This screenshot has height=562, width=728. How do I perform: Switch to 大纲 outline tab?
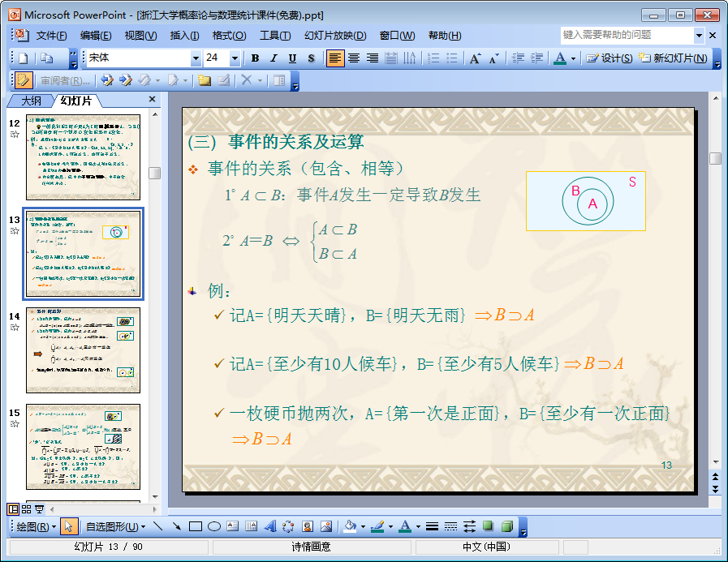pyautogui.click(x=31, y=101)
